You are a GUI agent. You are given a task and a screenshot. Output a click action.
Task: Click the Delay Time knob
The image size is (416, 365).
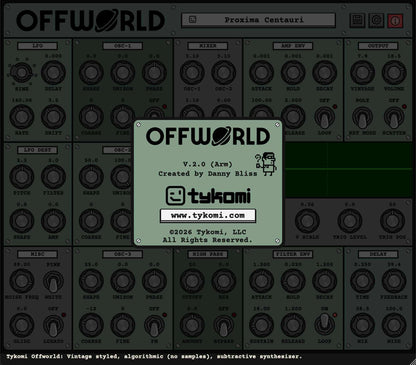click(x=362, y=281)
